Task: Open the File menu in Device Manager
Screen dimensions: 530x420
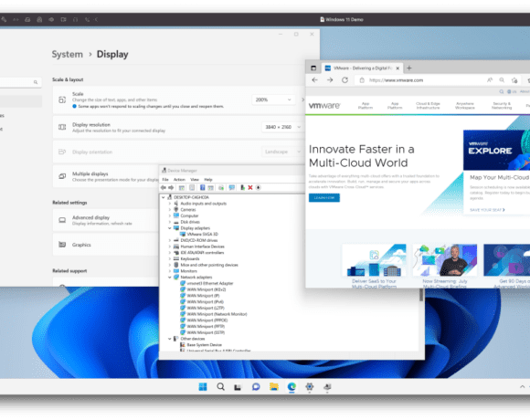Action: (165, 180)
